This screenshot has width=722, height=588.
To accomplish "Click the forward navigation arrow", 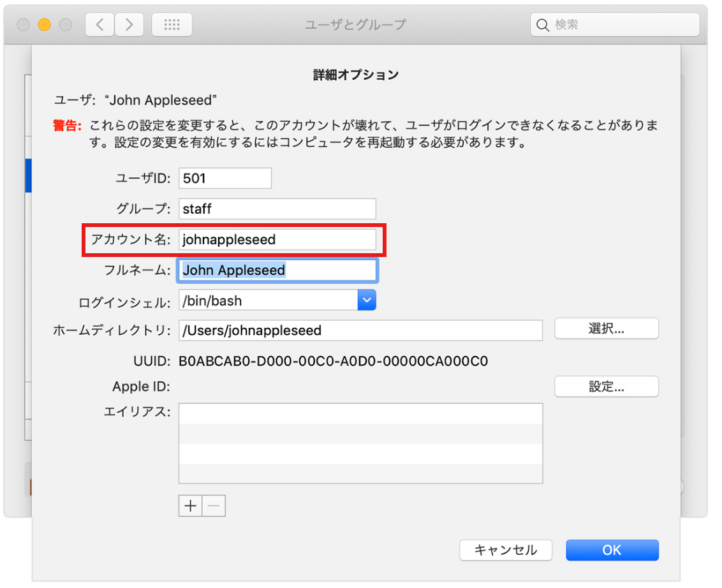I will pos(129,25).
